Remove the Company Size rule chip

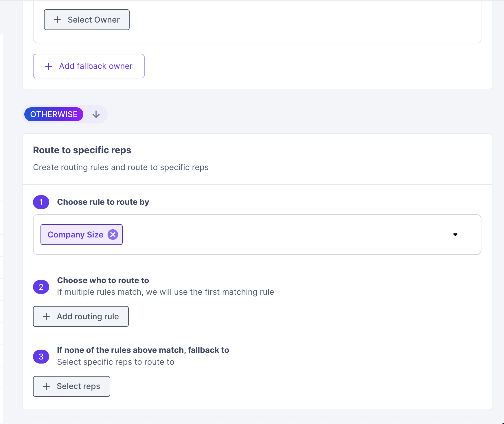click(x=113, y=235)
